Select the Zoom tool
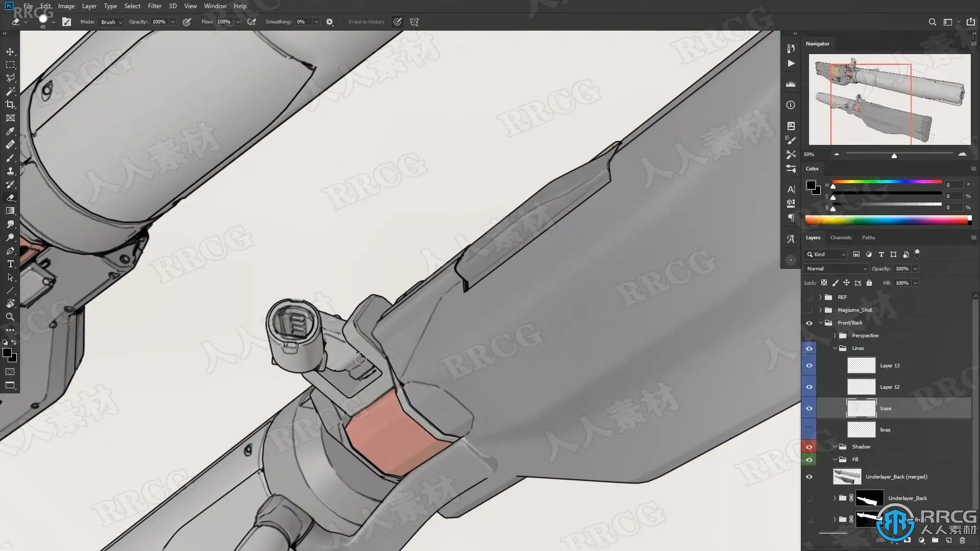The height and width of the screenshot is (551, 980). coord(10,317)
